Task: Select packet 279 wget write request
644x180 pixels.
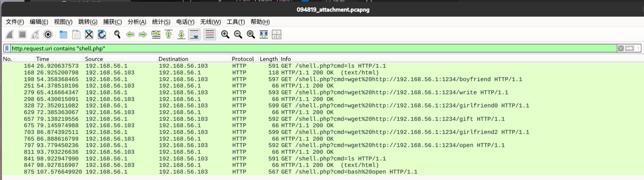Action: [323, 92]
